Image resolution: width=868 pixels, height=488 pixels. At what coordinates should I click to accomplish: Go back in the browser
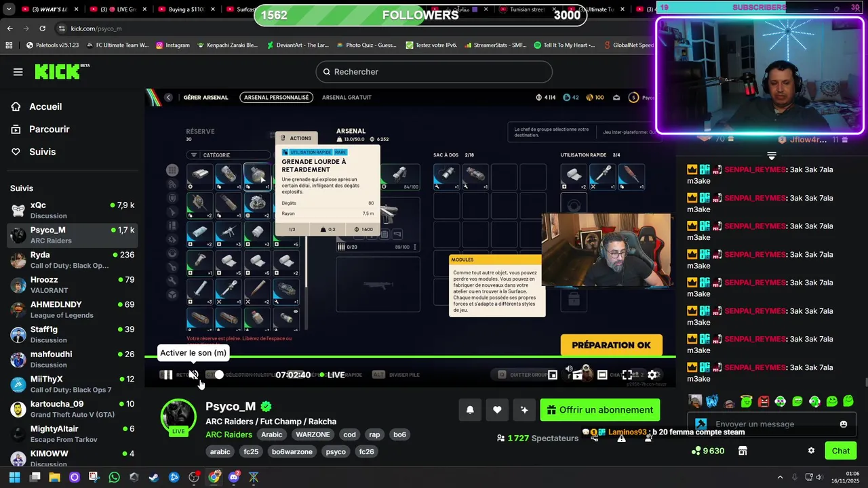click(9, 28)
